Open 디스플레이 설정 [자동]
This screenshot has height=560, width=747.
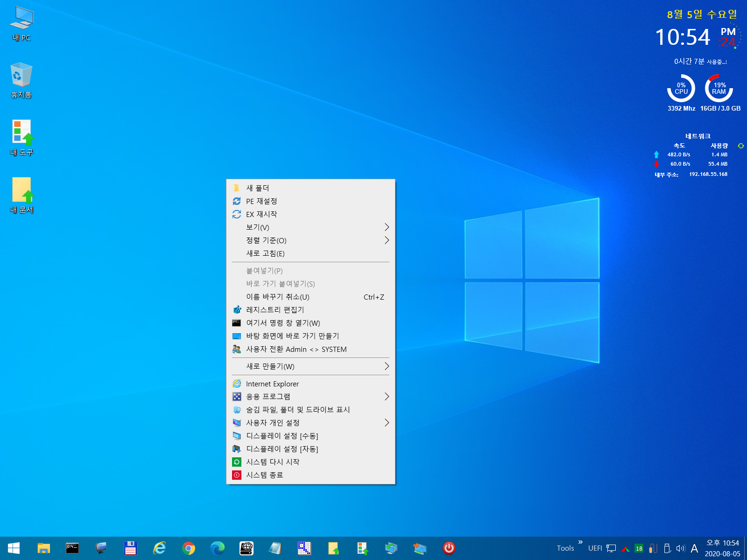click(311, 449)
